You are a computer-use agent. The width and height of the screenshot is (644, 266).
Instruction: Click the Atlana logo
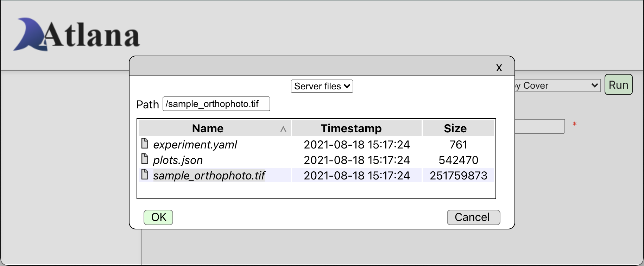[x=77, y=34]
